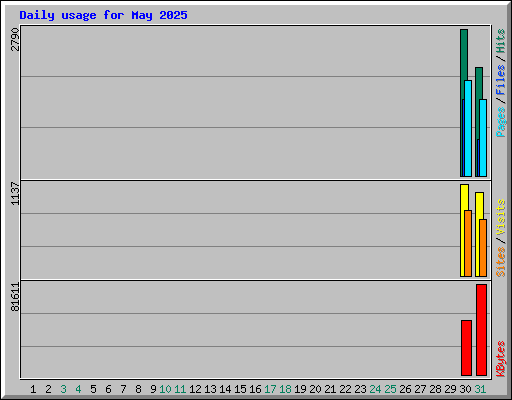Click the red KBytes bar for day 30
The height and width of the screenshot is (400, 512).
tap(466, 348)
